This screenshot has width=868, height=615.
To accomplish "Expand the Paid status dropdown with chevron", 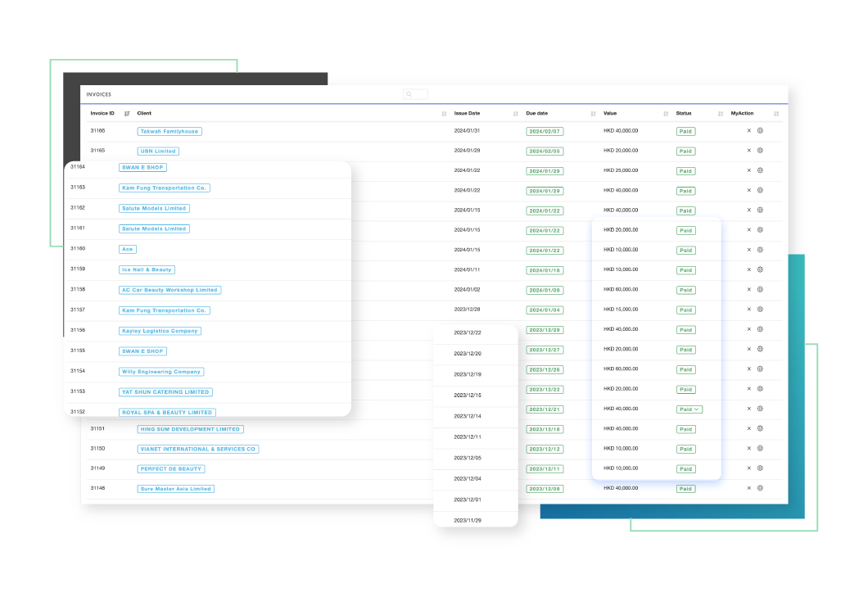I will (697, 409).
